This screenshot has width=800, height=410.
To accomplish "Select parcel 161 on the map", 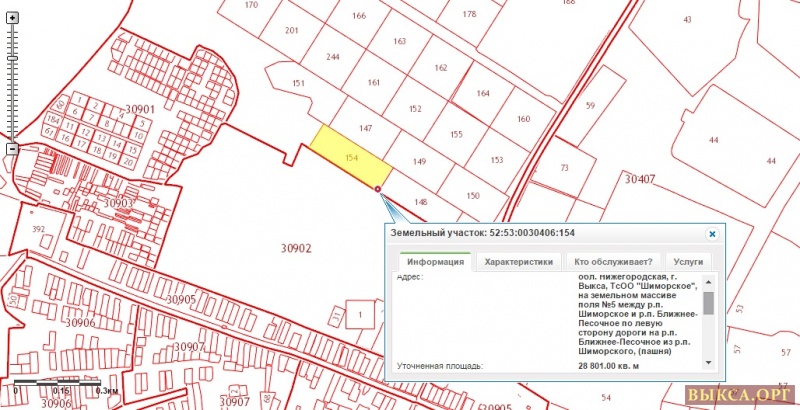I will 374,83.
